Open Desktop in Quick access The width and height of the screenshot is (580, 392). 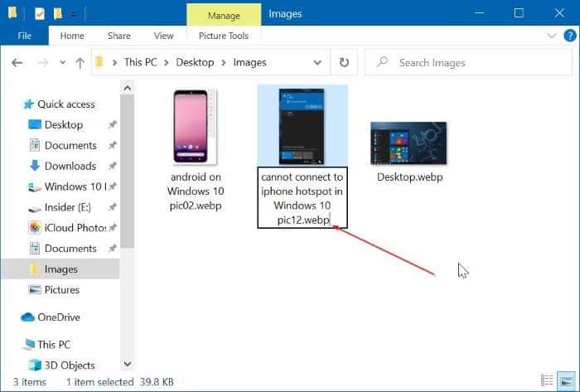(x=64, y=125)
